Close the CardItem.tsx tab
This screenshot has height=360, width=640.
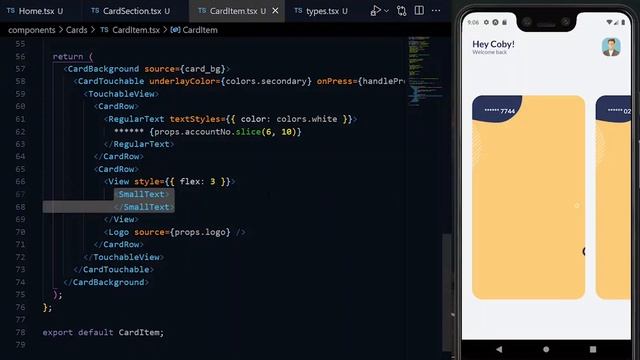tap(276, 11)
